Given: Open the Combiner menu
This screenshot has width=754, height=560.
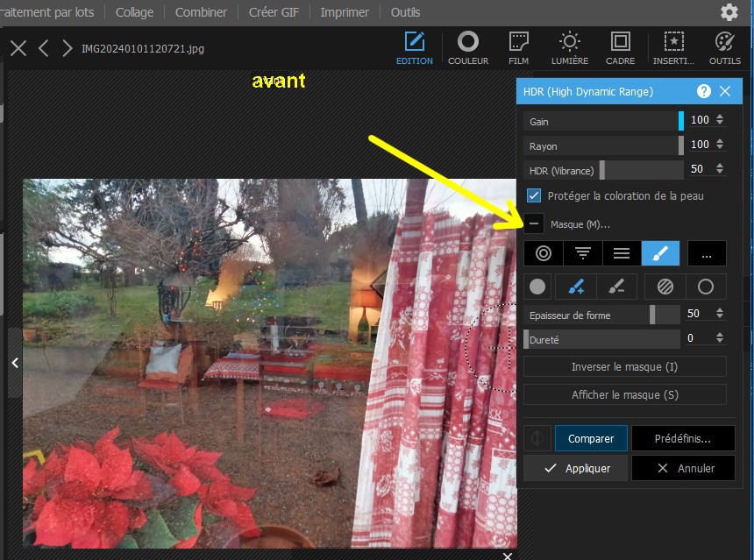Looking at the screenshot, I should pyautogui.click(x=201, y=12).
